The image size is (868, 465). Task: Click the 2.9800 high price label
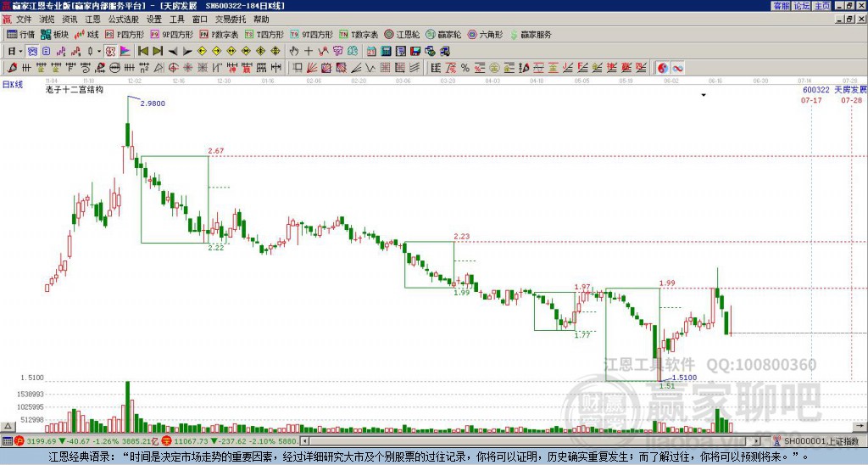[x=153, y=104]
